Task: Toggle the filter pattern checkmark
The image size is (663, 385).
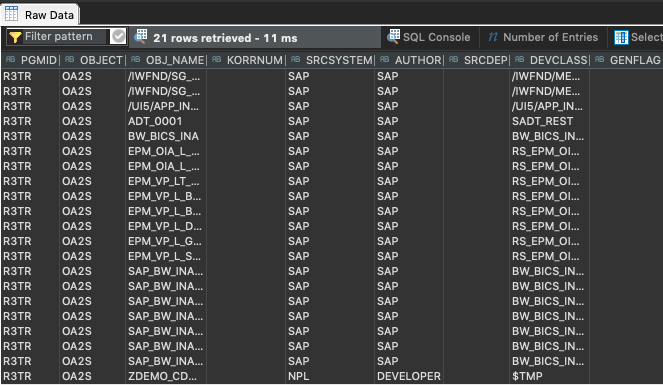Action: [x=118, y=36]
